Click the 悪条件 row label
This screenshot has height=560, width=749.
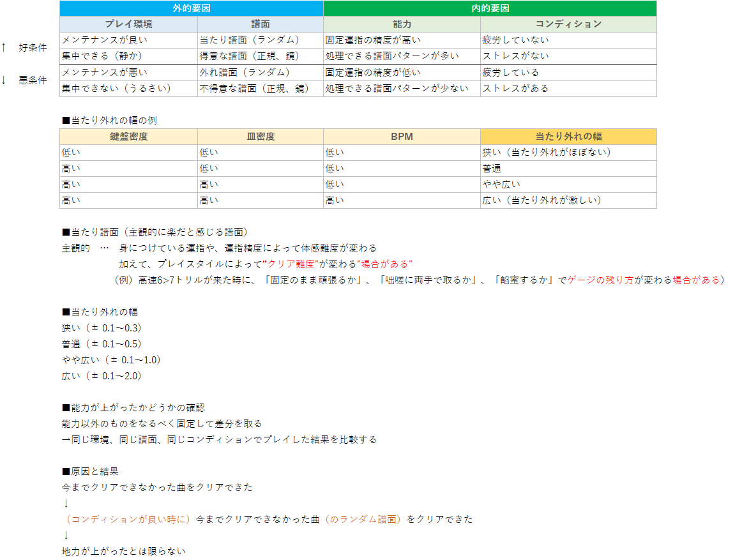[x=33, y=80]
